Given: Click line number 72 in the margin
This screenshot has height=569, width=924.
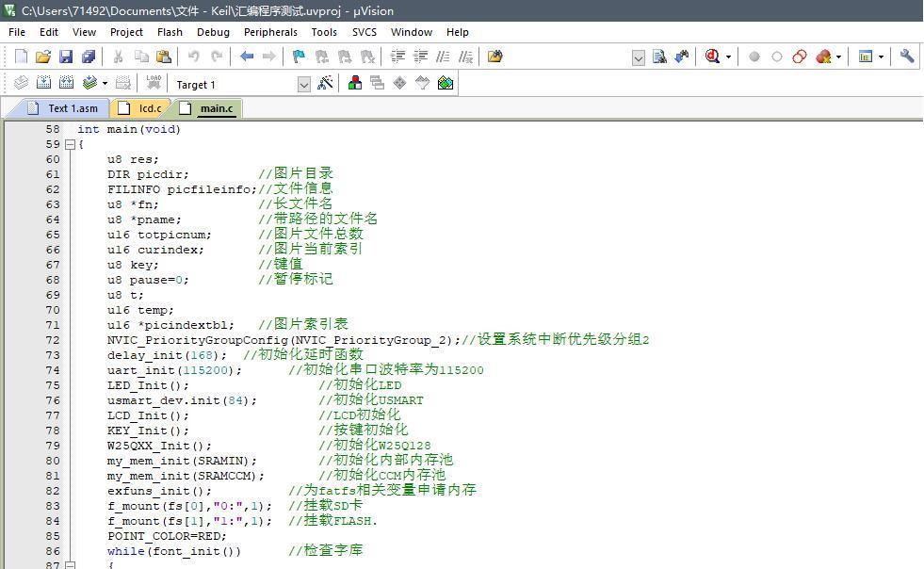Looking at the screenshot, I should (53, 340).
